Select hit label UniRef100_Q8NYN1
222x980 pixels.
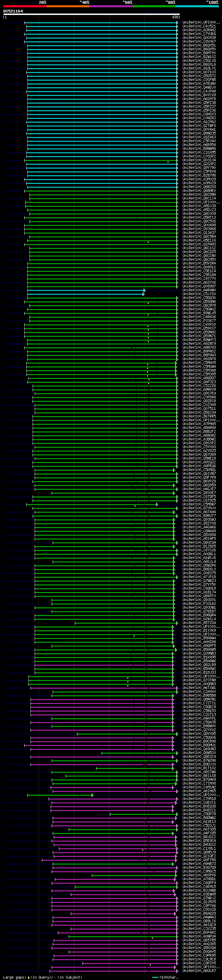[199, 699]
